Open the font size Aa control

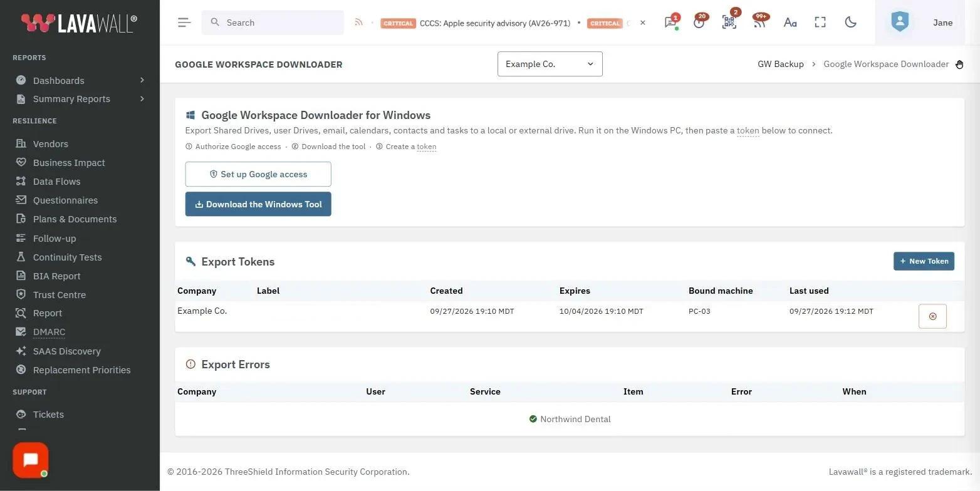790,23
